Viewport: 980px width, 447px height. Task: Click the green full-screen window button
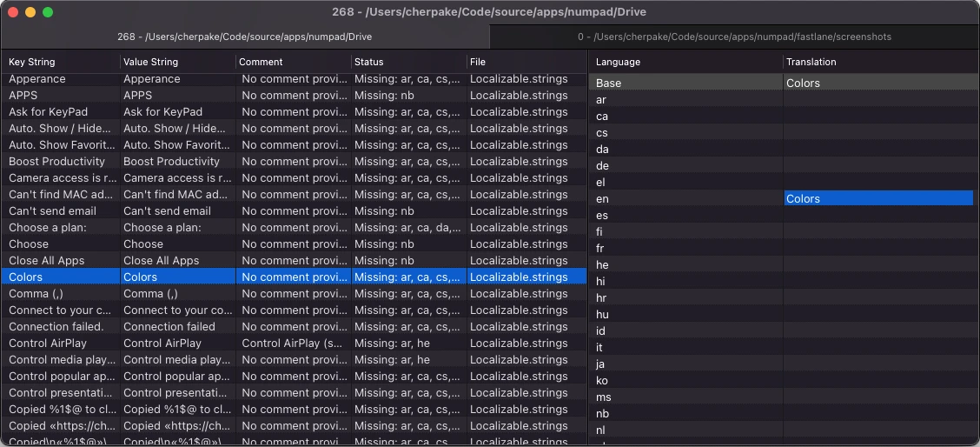tap(48, 12)
